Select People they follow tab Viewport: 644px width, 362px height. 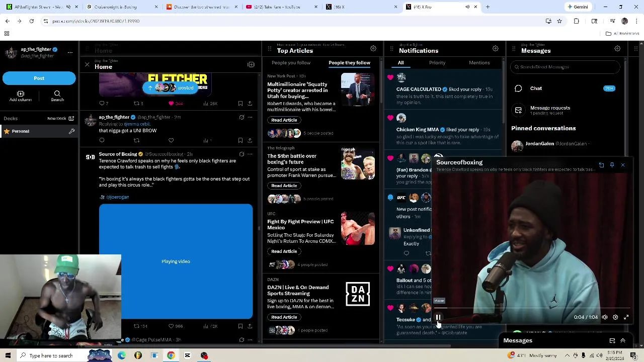click(x=349, y=63)
